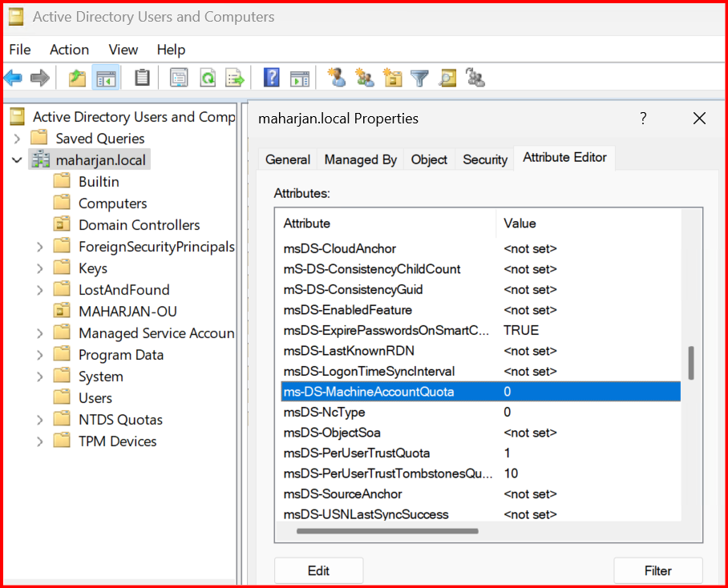Toggle the Show/Hide Console Tree icon
The height and width of the screenshot is (588, 728).
coord(105,78)
